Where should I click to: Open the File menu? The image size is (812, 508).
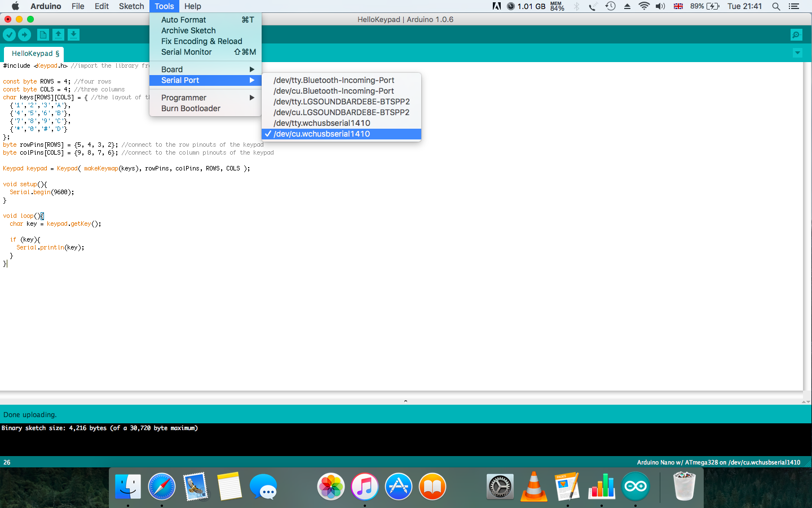[x=78, y=6]
